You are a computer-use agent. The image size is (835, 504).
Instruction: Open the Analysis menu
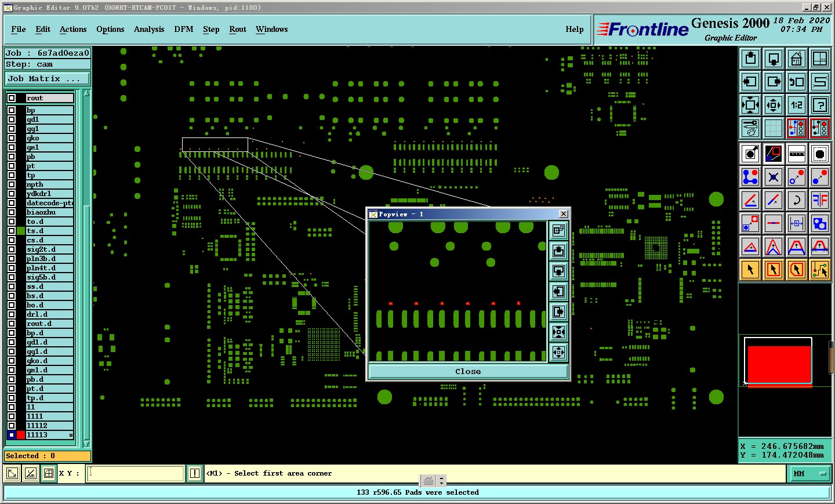[x=149, y=29]
